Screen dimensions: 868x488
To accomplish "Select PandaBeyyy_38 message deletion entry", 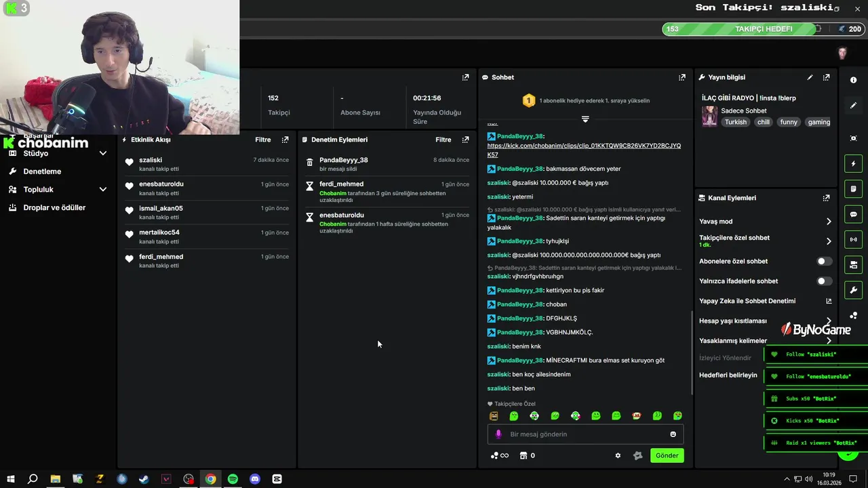I will (x=387, y=163).
